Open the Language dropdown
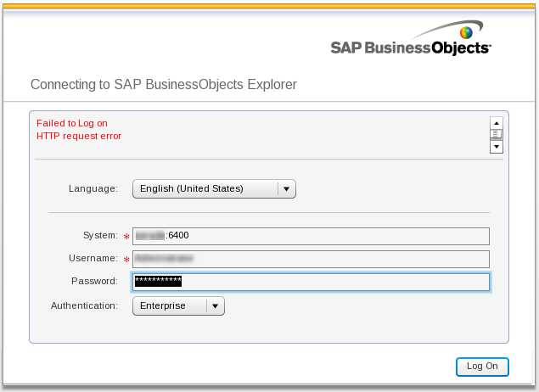Image resolution: width=539 pixels, height=392 pixels. (x=214, y=188)
